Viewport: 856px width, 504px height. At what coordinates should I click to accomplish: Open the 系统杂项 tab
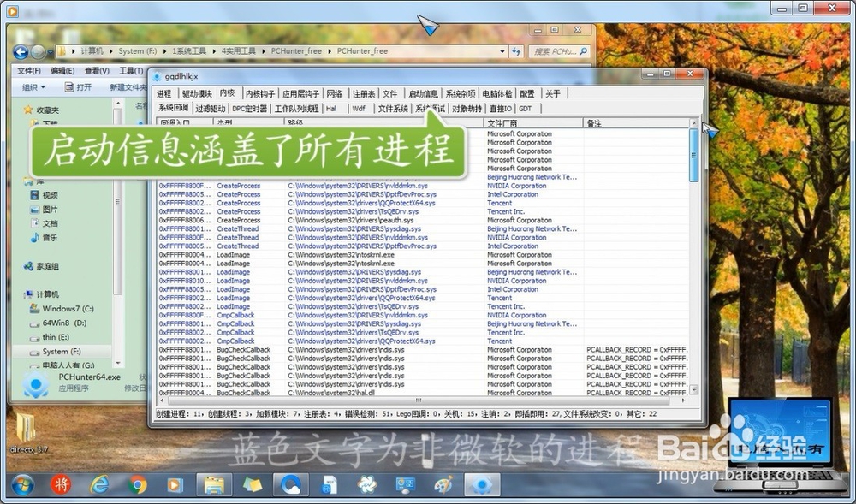coord(461,94)
